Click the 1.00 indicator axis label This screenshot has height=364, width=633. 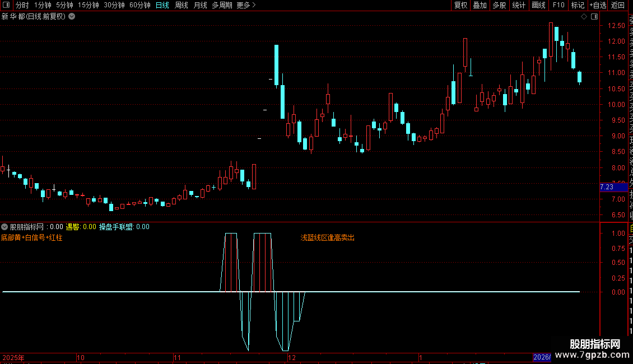pos(618,234)
